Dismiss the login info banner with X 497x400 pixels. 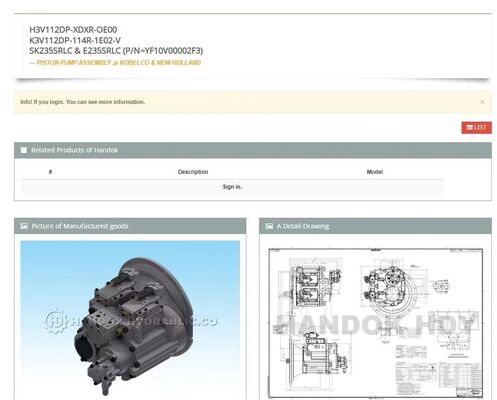pyautogui.click(x=482, y=102)
